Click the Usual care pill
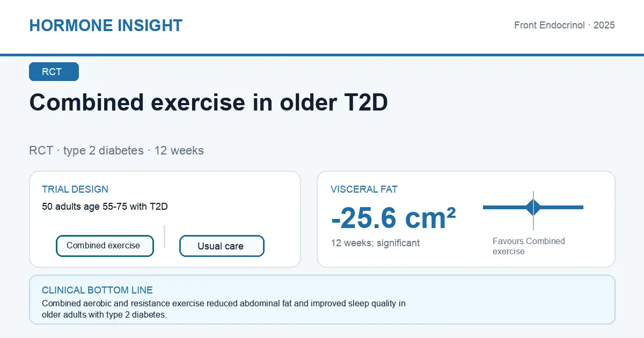Screen dimensions: 644x338 [x=222, y=246]
